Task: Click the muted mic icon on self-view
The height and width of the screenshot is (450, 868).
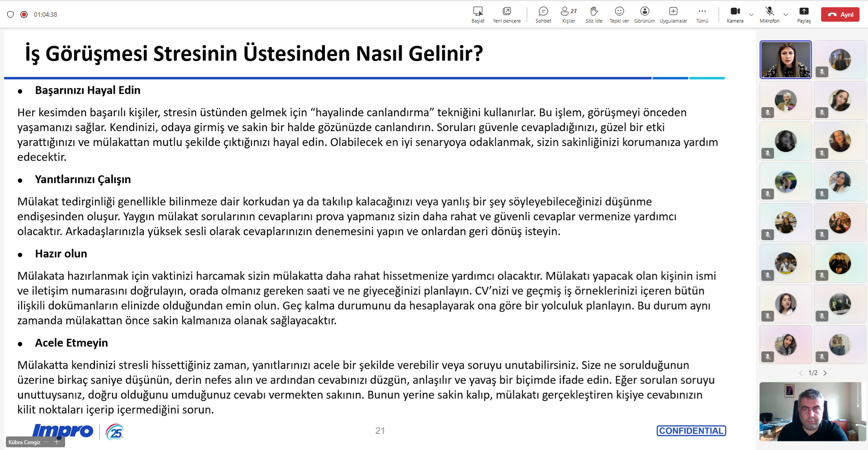Action: click(768, 433)
